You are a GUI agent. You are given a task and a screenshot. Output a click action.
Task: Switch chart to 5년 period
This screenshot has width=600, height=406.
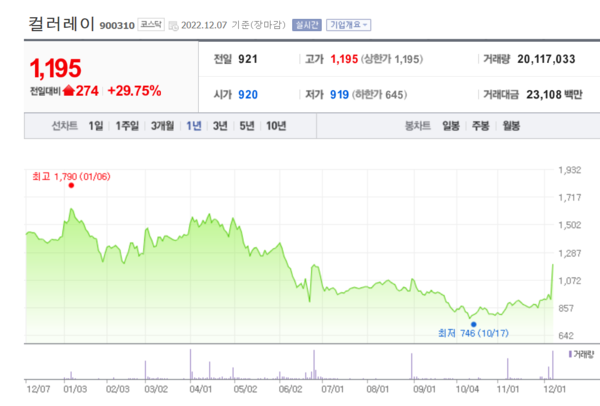coord(247,126)
